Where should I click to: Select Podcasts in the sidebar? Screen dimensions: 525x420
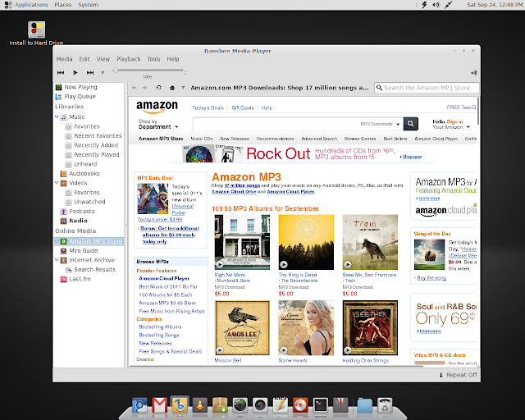coord(82,212)
